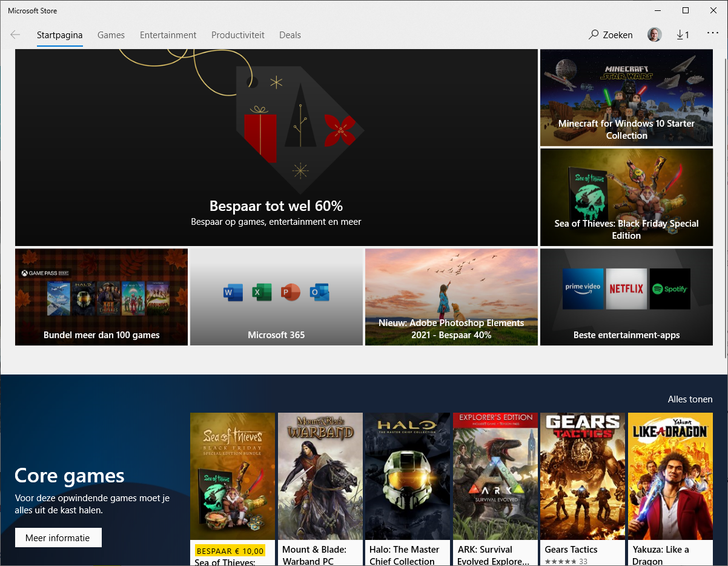Open Minecraft for Windows 10 Starter Collection tile
The image size is (728, 566).
pyautogui.click(x=626, y=98)
